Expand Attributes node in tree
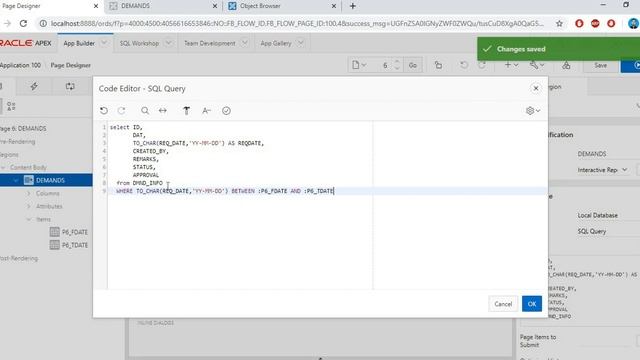Image resolution: width=640 pixels, height=360 pixels. pos(29,206)
